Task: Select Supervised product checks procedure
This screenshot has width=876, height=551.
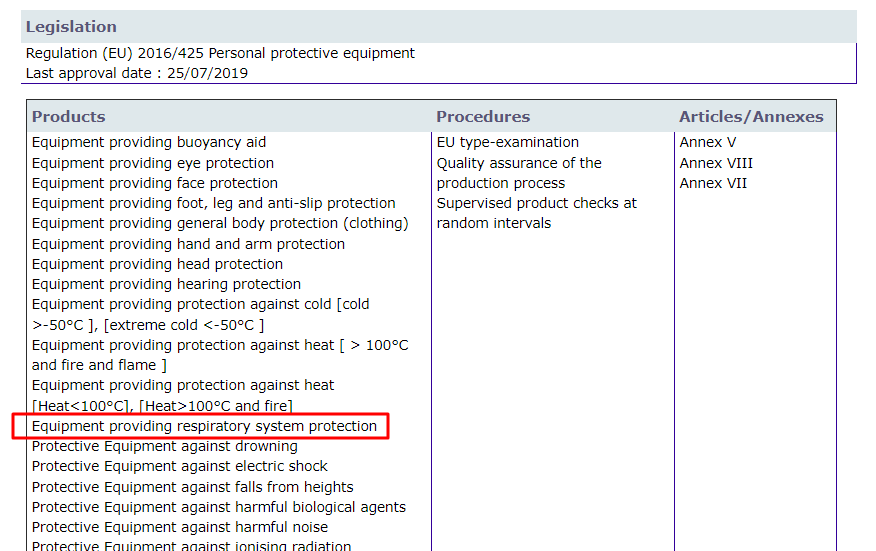Action: tap(536, 203)
